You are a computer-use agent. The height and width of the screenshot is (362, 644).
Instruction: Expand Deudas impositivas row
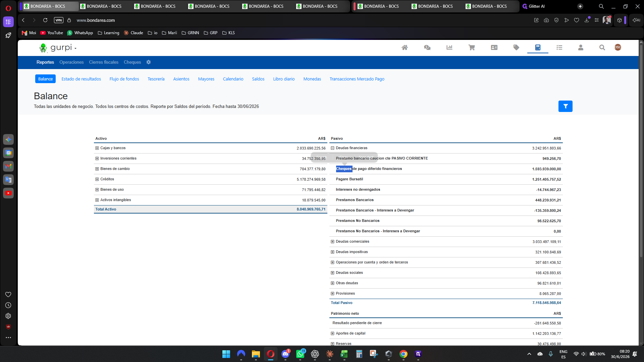tap(332, 252)
